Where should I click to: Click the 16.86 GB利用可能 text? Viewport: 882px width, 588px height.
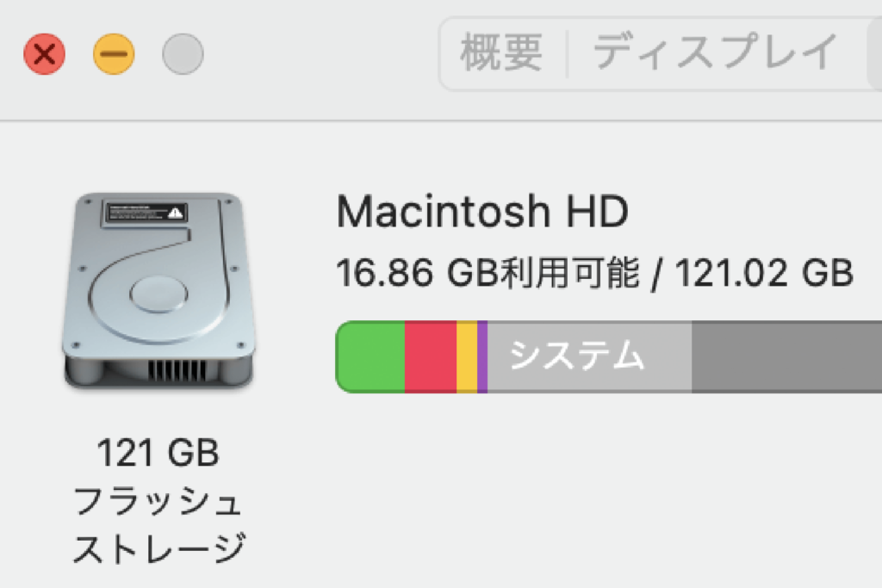coord(488,275)
